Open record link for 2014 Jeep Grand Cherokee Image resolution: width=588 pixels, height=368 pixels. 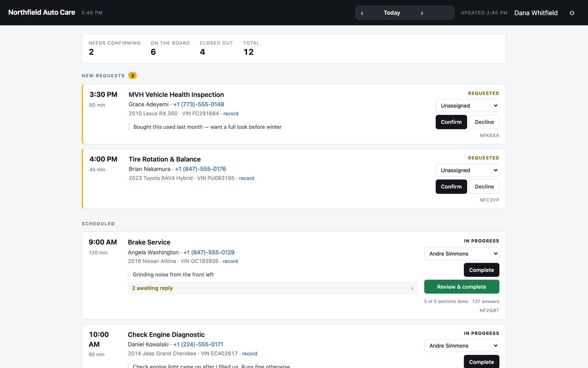click(250, 354)
